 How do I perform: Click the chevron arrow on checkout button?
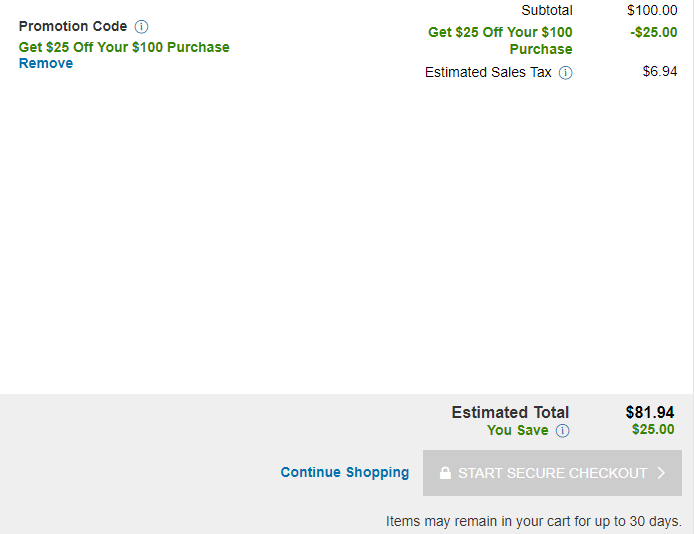(661, 473)
